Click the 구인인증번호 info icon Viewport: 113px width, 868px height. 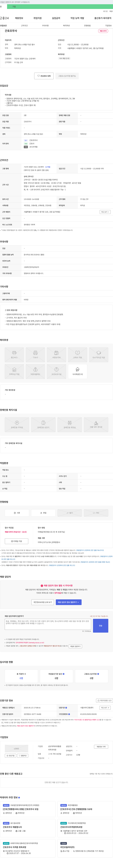tap(69, 714)
